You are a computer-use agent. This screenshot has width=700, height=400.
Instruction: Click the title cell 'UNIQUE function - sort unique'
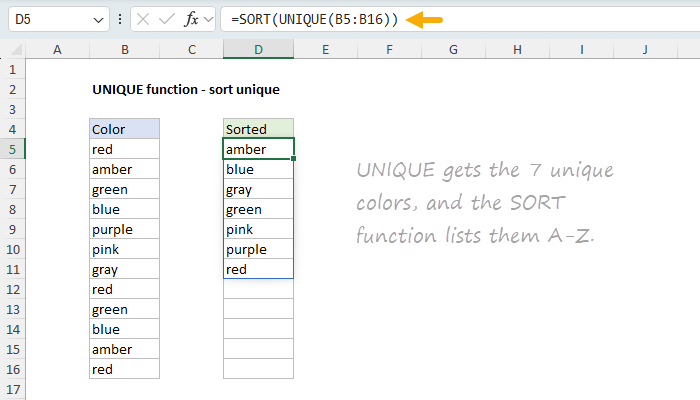point(186,90)
